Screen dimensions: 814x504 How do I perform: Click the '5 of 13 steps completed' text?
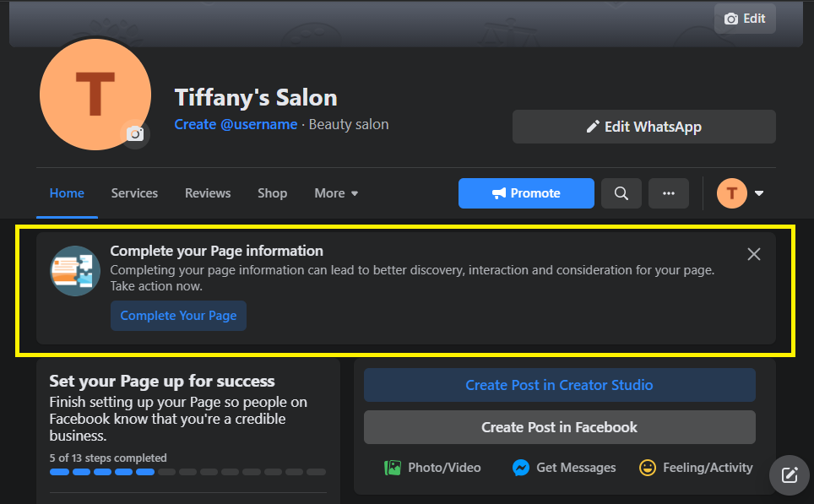click(x=108, y=458)
